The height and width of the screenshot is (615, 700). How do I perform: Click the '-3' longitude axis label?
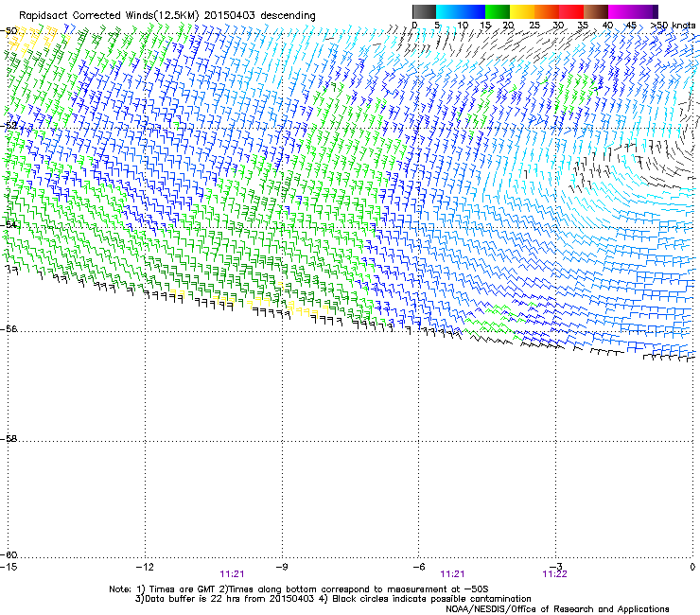556,567
